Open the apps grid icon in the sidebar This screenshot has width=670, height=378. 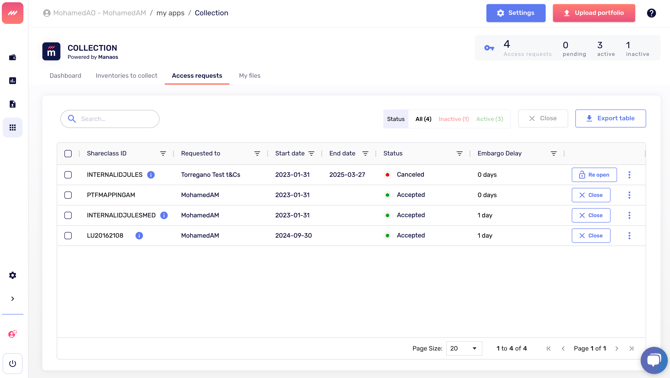12,127
